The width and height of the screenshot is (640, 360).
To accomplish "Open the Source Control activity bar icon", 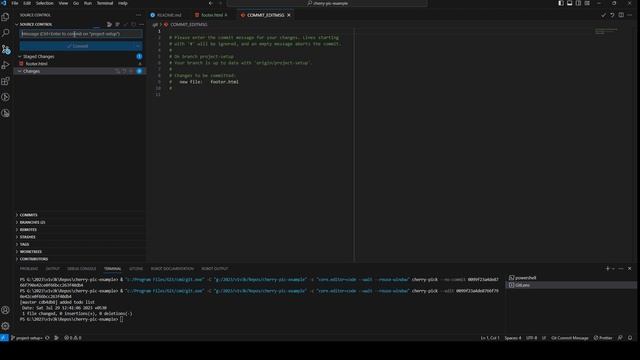I will tap(5, 49).
